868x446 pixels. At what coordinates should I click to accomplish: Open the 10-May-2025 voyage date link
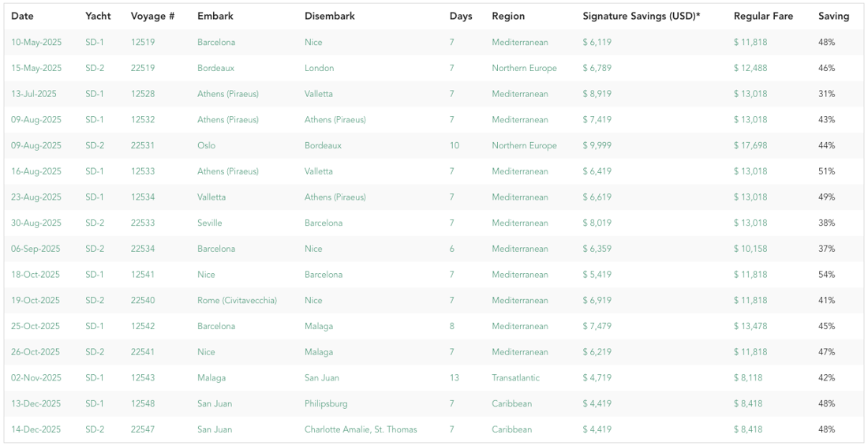[36, 42]
